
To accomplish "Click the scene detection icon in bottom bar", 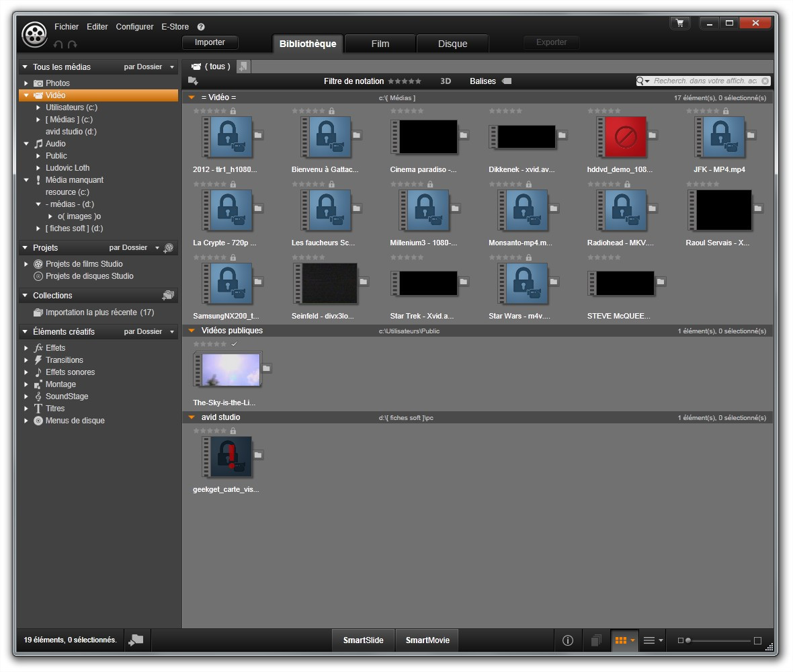I will click(x=596, y=640).
